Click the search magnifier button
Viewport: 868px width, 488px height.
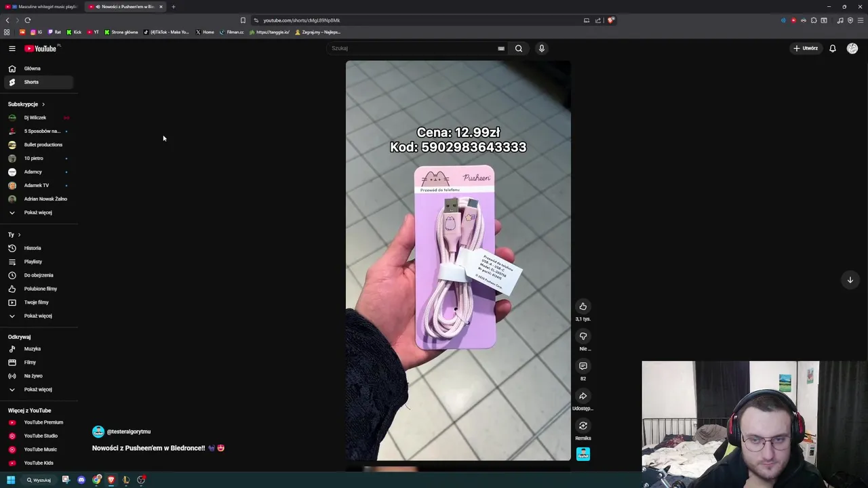tap(519, 48)
